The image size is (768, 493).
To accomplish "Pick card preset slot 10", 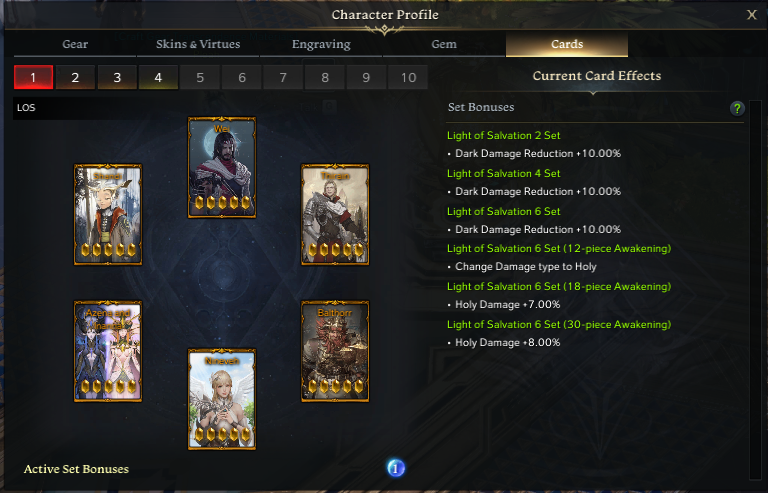I will [x=408, y=77].
